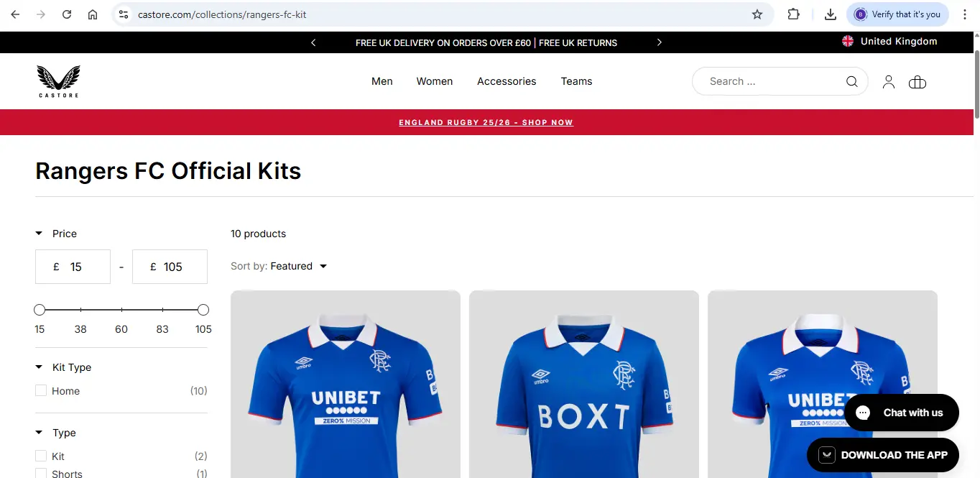Show next announcement with right chevron
980x478 pixels.
(660, 42)
